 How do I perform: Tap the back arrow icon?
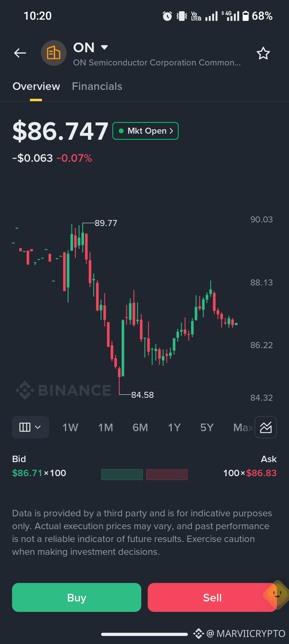click(20, 53)
